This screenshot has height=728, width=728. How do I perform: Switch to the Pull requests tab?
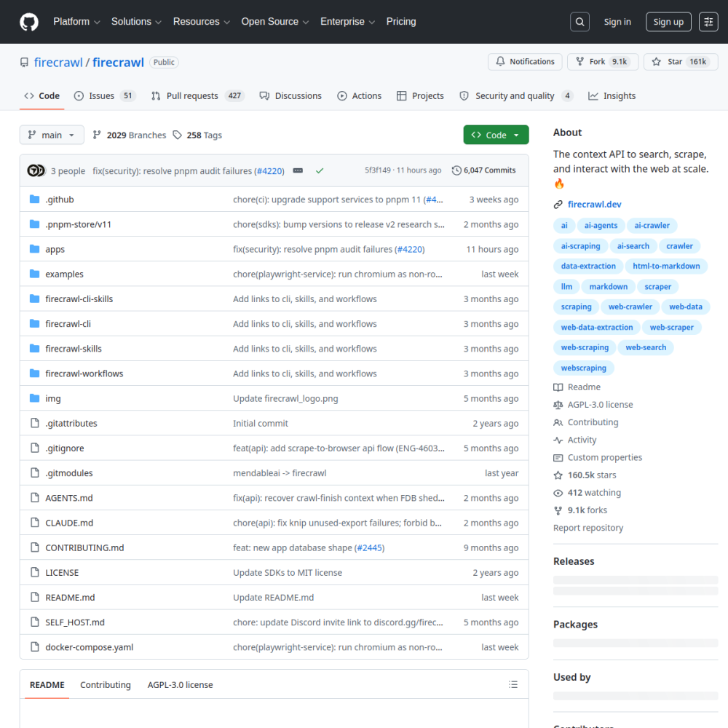198,95
